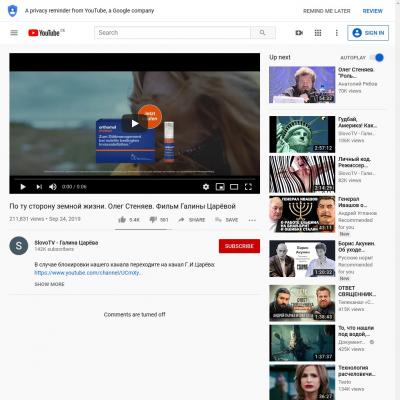
Task: Open the create video camera icon
Action: pos(299,33)
